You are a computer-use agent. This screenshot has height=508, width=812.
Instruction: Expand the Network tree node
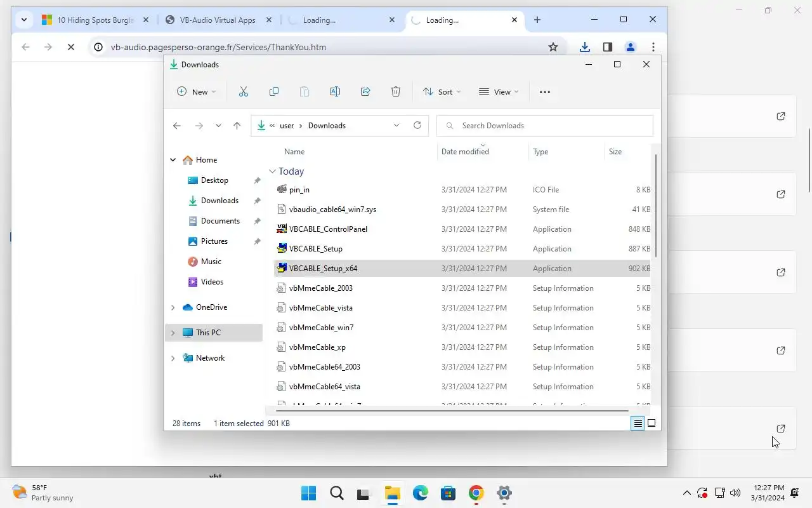(x=173, y=358)
